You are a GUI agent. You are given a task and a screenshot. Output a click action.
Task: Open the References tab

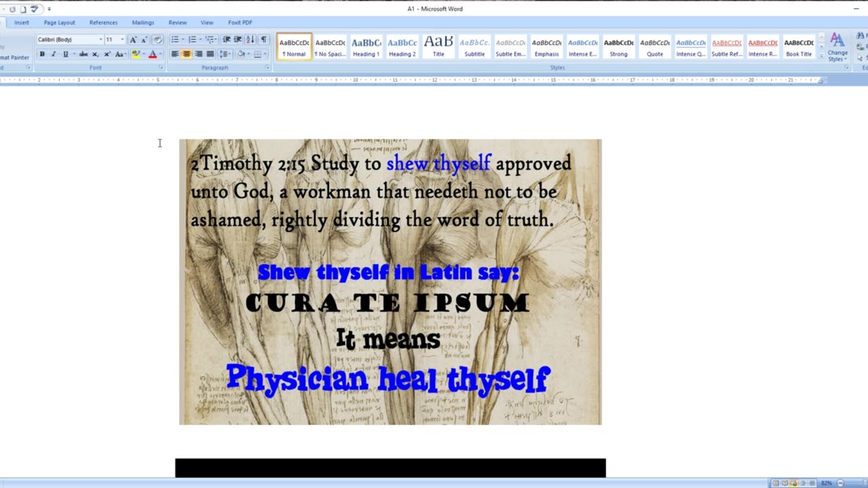pyautogui.click(x=104, y=22)
